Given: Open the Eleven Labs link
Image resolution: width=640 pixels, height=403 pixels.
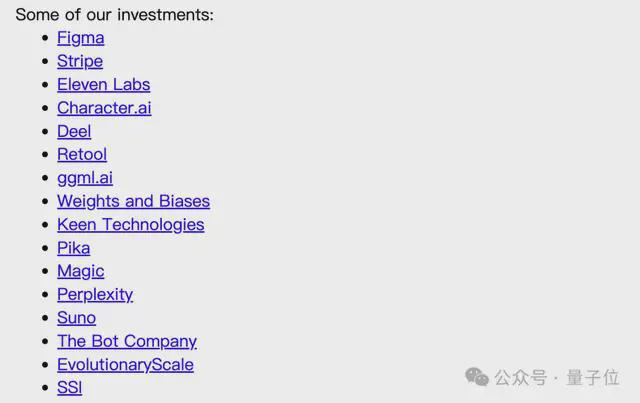Looking at the screenshot, I should (103, 85).
